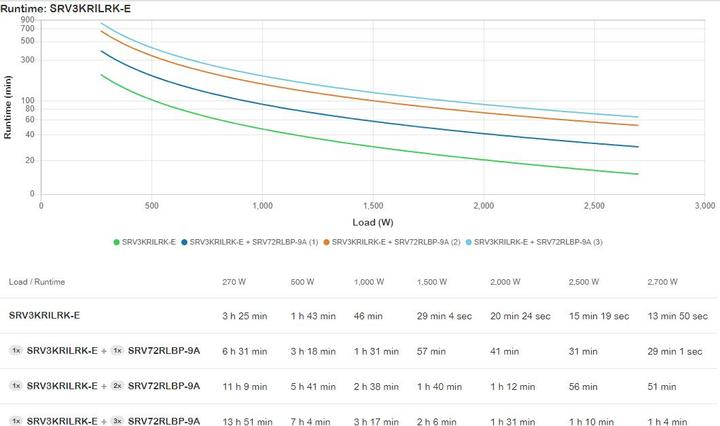Click the 2x badge before SRV72RLBP-9A

115,385
